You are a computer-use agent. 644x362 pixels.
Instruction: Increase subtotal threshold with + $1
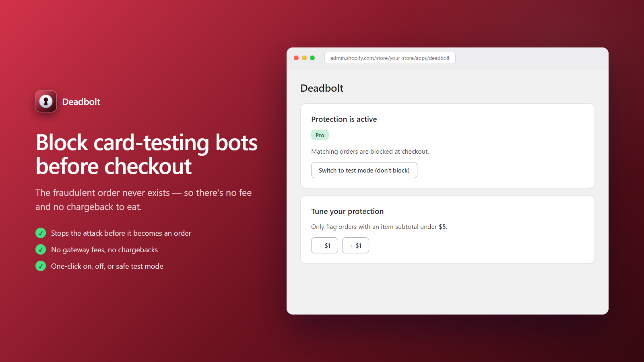tap(355, 245)
